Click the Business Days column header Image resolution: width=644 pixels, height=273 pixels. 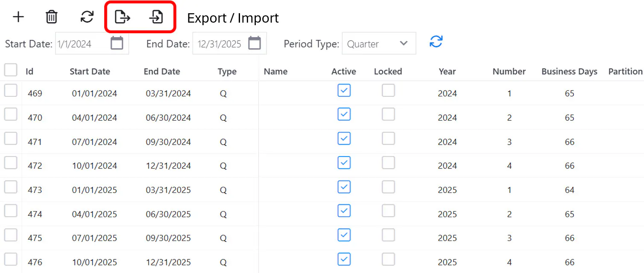tap(569, 72)
